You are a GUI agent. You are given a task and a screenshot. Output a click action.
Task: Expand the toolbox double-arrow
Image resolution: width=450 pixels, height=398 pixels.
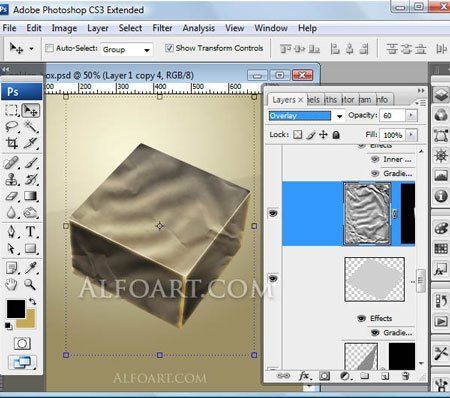[6, 69]
